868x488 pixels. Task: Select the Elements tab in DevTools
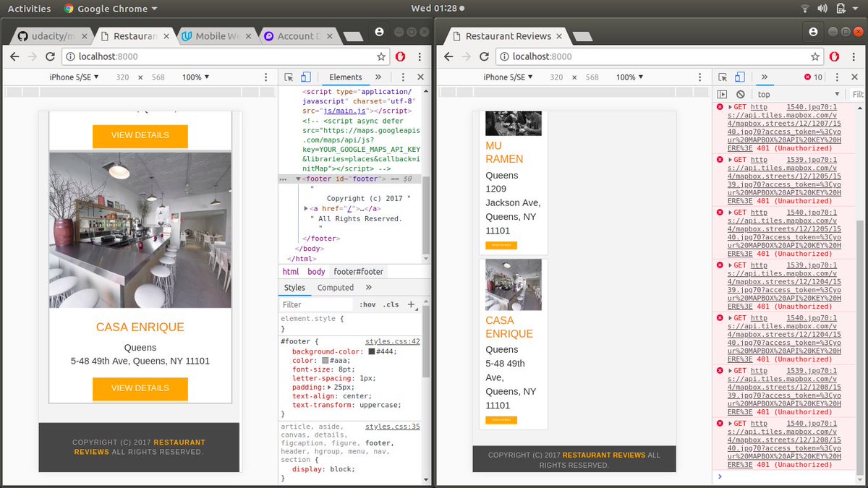point(346,77)
